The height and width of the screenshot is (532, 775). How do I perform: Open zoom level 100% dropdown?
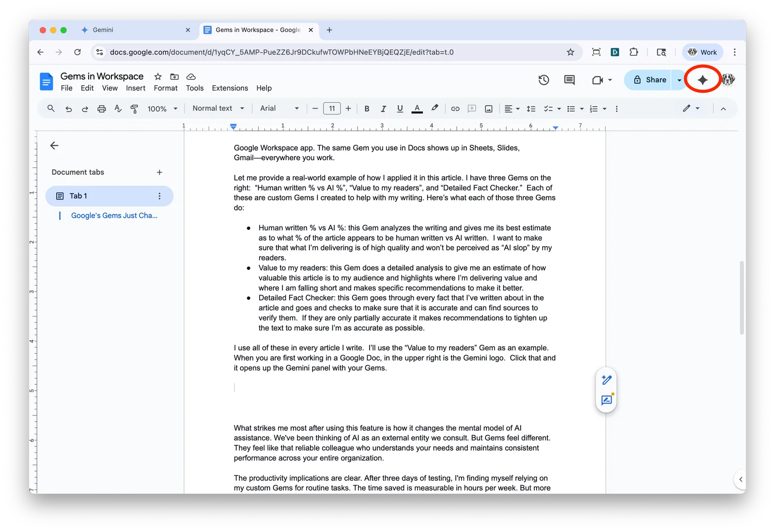coord(162,109)
